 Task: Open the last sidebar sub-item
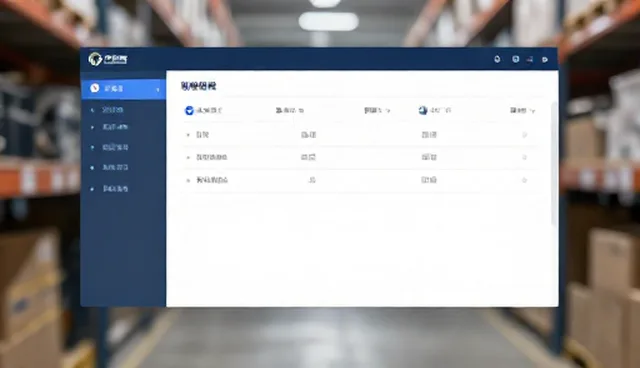click(115, 188)
